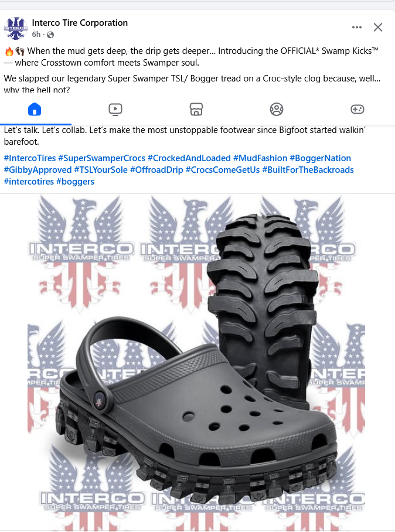Open the #GibbyApproved hashtag

38,170
